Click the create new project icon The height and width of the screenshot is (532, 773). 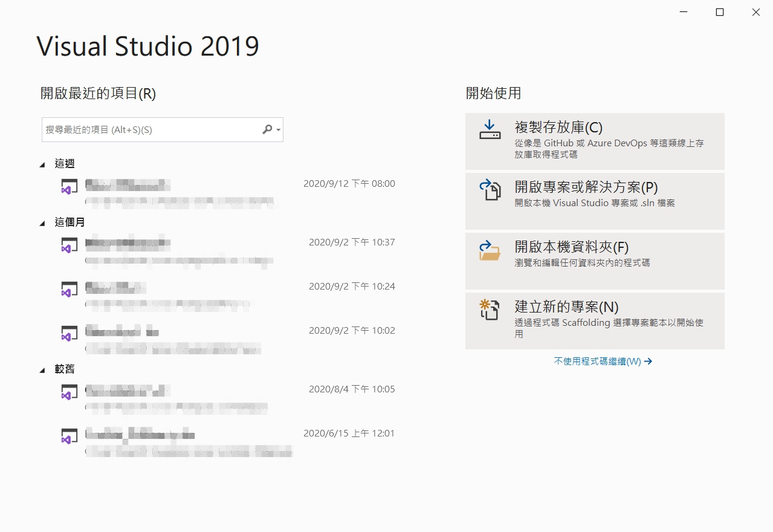[x=490, y=310]
